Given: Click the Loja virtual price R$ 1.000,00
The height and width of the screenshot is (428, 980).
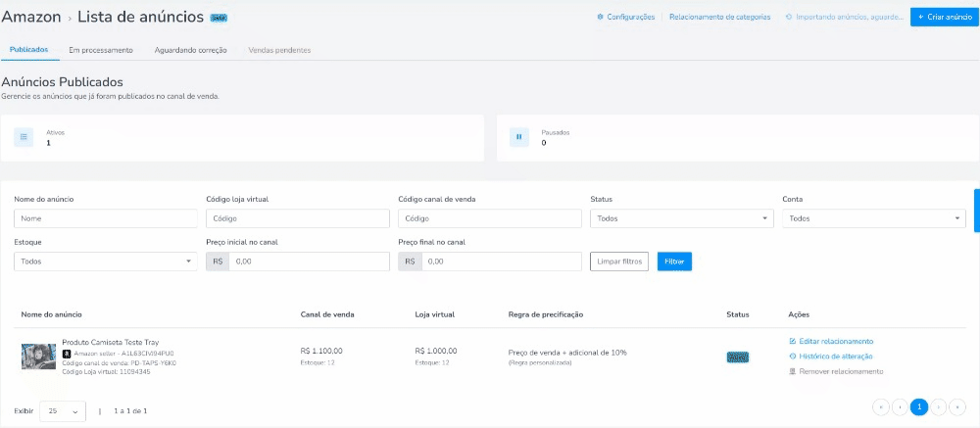Looking at the screenshot, I should coord(436,351).
